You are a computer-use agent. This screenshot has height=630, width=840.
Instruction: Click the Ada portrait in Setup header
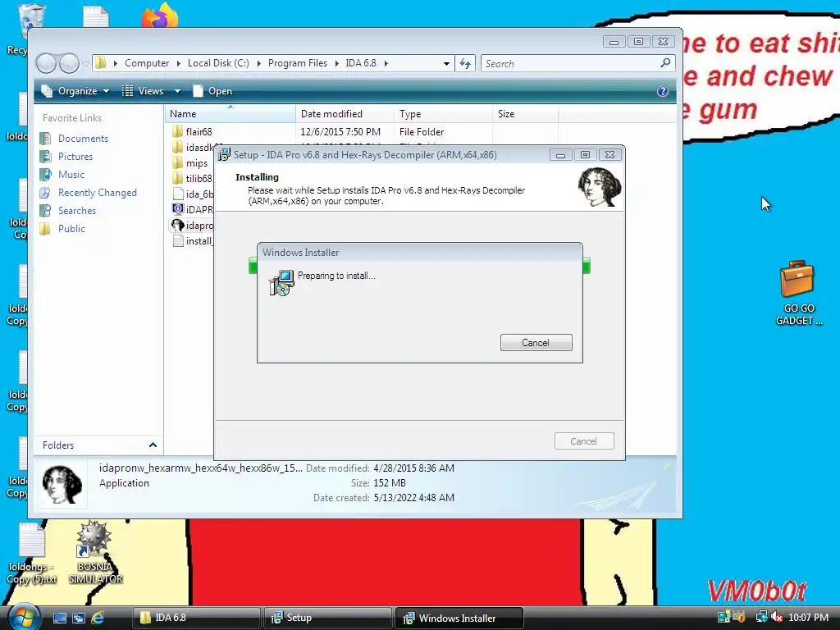[x=600, y=186]
